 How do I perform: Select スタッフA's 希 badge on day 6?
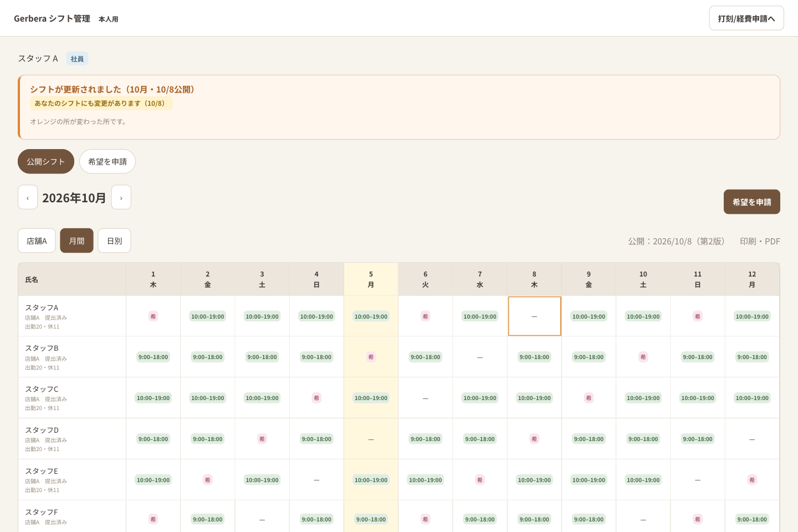pos(426,316)
